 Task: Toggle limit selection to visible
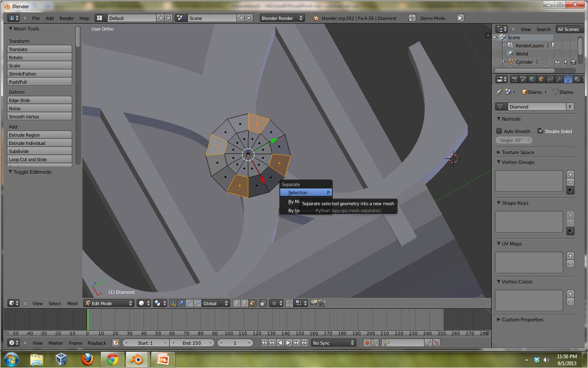pos(263,303)
